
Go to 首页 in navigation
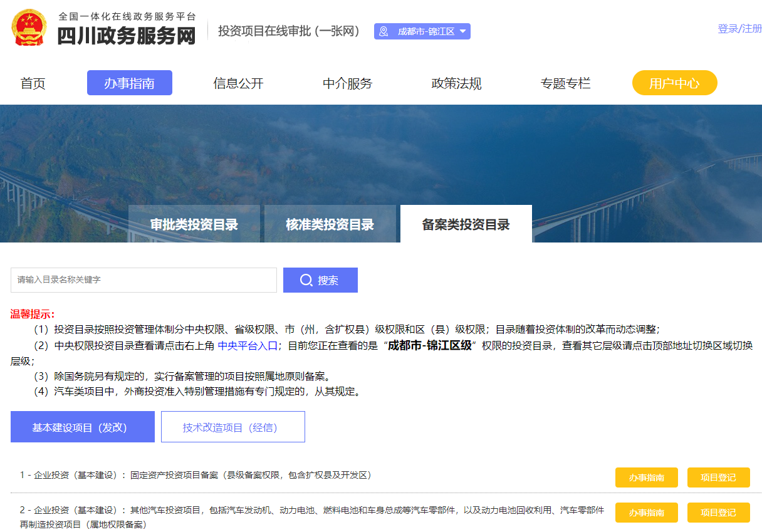tap(33, 83)
